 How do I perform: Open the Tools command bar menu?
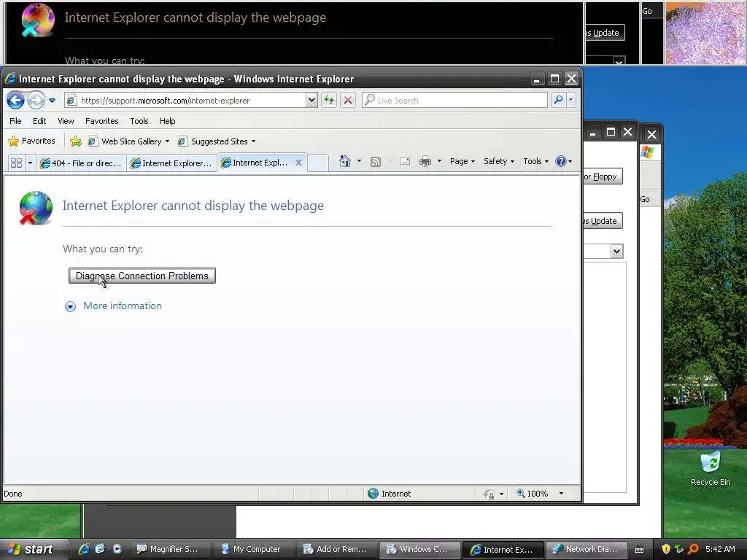point(535,161)
